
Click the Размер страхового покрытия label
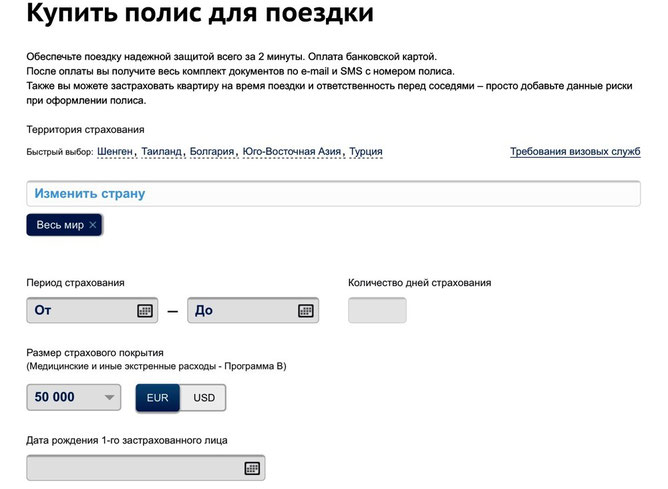(95, 353)
